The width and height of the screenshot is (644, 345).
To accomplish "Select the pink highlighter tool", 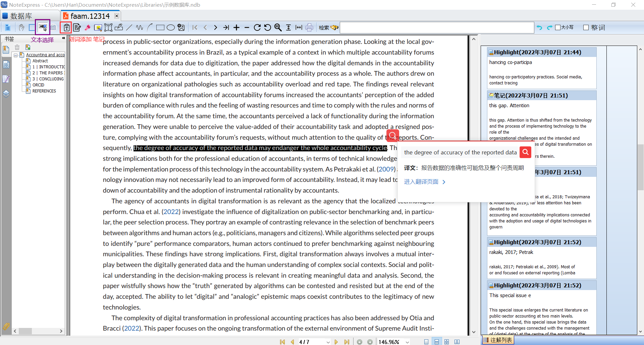I will click(88, 27).
